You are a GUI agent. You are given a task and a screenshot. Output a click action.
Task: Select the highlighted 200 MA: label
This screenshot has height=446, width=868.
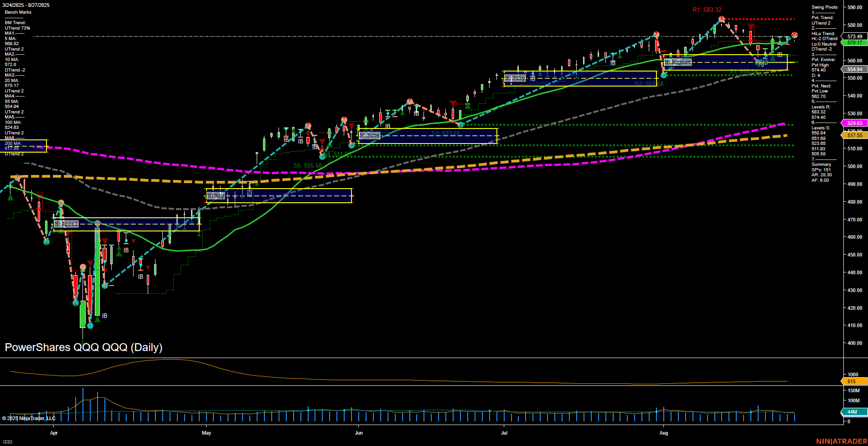pos(13,144)
